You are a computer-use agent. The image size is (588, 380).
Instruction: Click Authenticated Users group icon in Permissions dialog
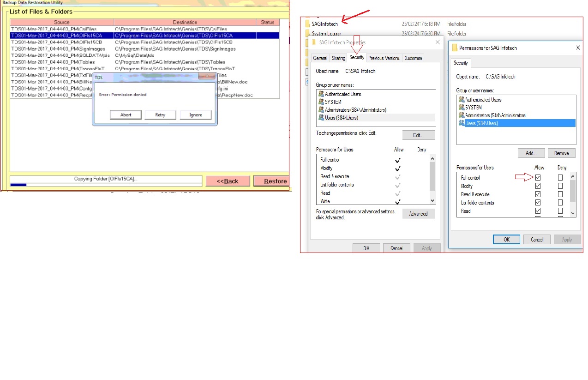pos(461,100)
